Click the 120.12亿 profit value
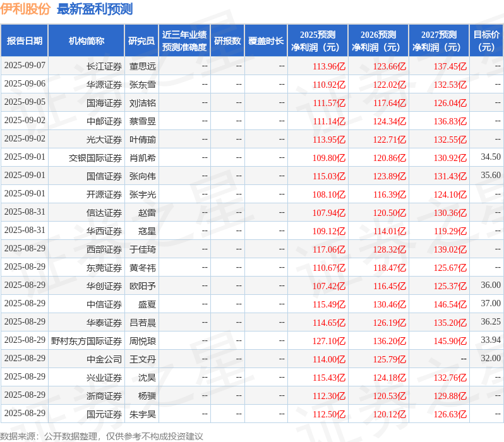504x442 pixels. tap(390, 415)
